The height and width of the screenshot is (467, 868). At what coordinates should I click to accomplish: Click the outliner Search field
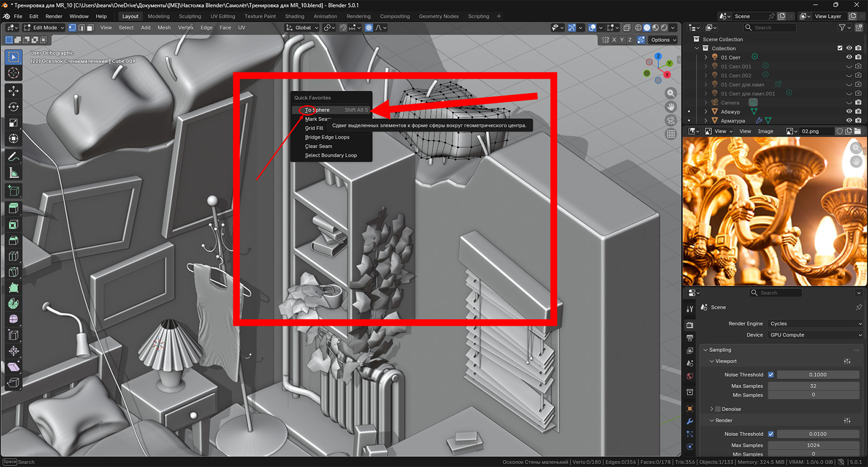click(x=770, y=28)
